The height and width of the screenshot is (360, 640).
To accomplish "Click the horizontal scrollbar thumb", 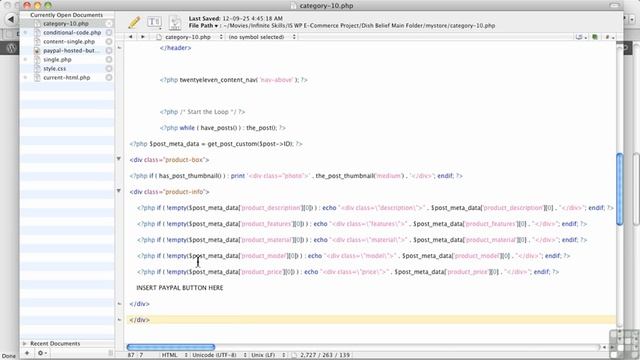I will [171, 347].
